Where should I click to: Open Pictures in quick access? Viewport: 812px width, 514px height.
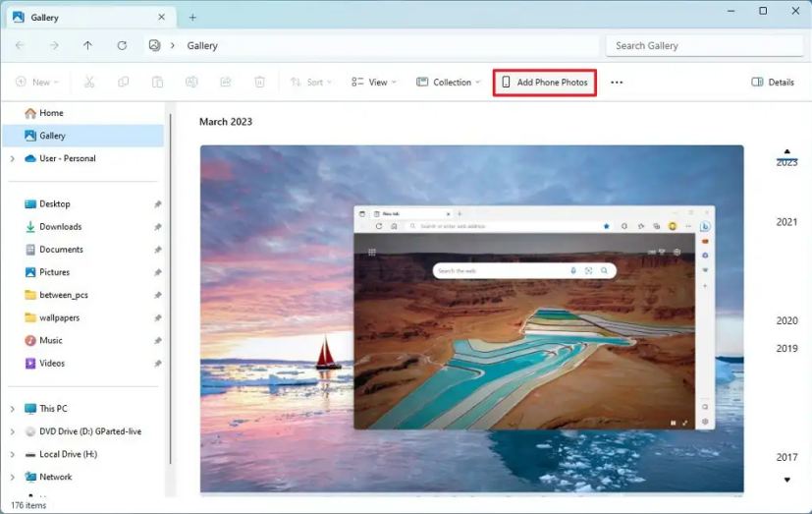click(x=54, y=272)
